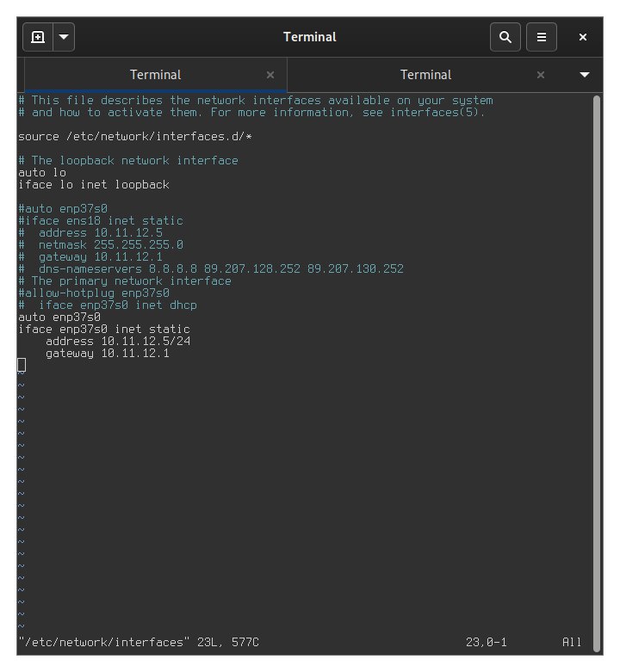
Task: Open a new terminal tab
Action: point(38,37)
